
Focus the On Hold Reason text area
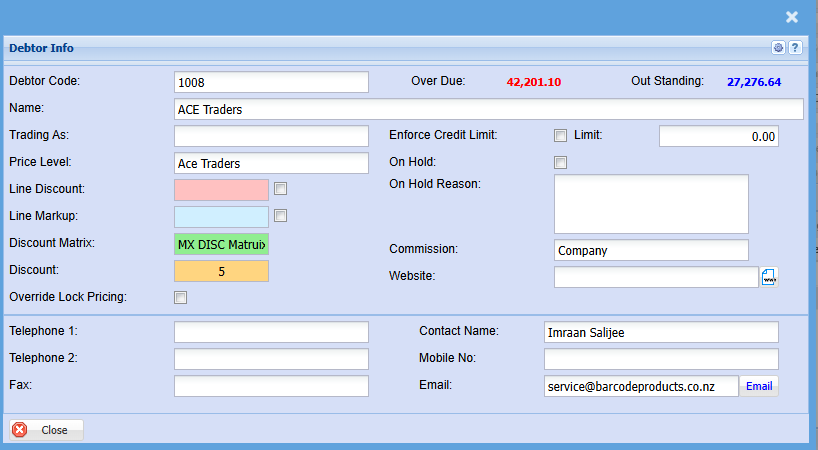coord(651,204)
